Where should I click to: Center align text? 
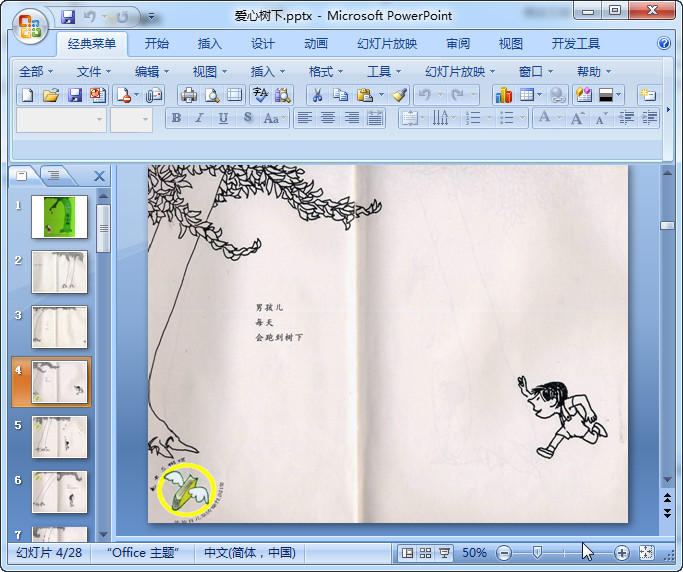tap(328, 118)
